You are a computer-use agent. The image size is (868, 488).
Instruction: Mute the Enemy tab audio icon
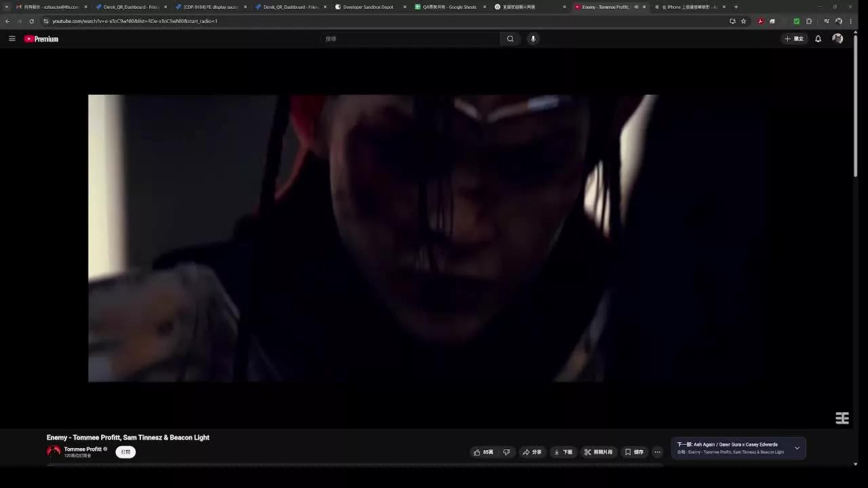tap(636, 7)
